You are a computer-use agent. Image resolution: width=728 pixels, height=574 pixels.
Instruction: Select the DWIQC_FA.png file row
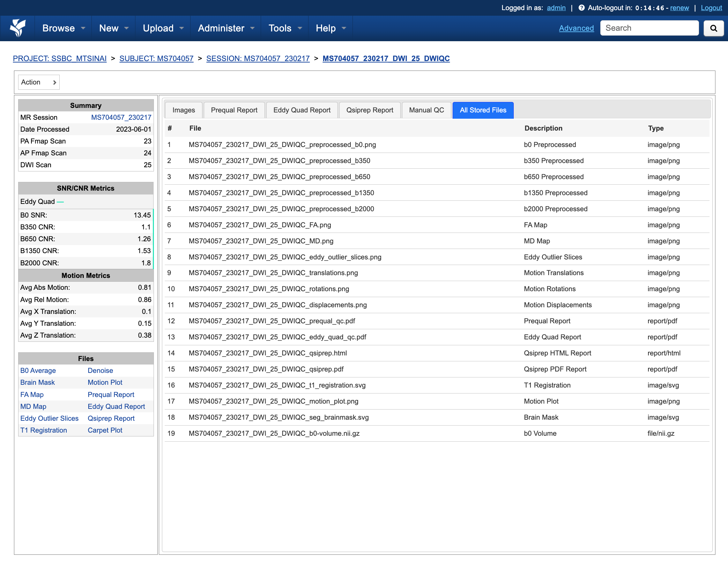coord(437,225)
